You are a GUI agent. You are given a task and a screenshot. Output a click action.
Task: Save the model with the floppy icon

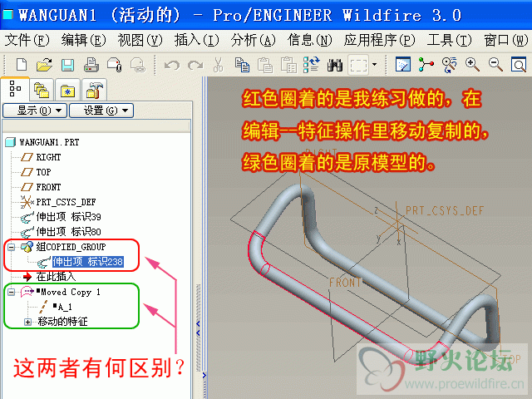coord(67,65)
